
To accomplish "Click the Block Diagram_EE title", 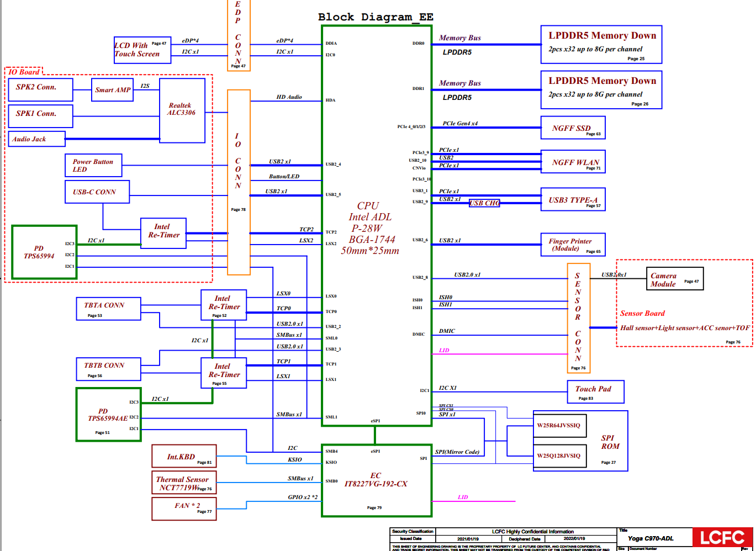I will [376, 17].
